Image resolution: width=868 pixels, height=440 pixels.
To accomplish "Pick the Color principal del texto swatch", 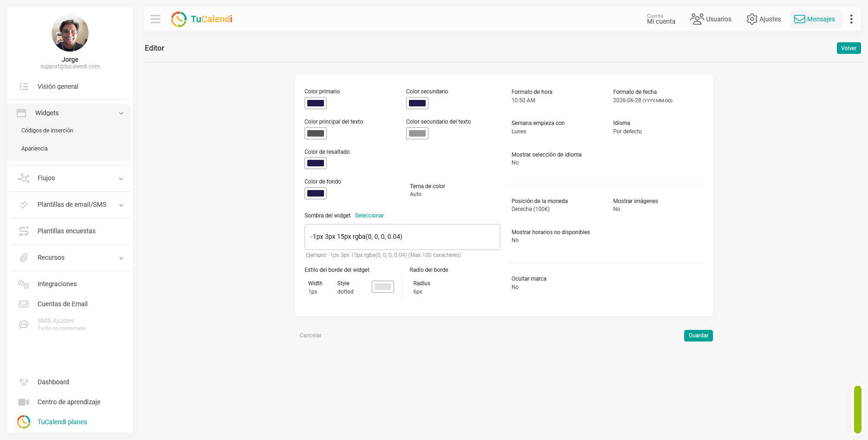I will coord(316,133).
